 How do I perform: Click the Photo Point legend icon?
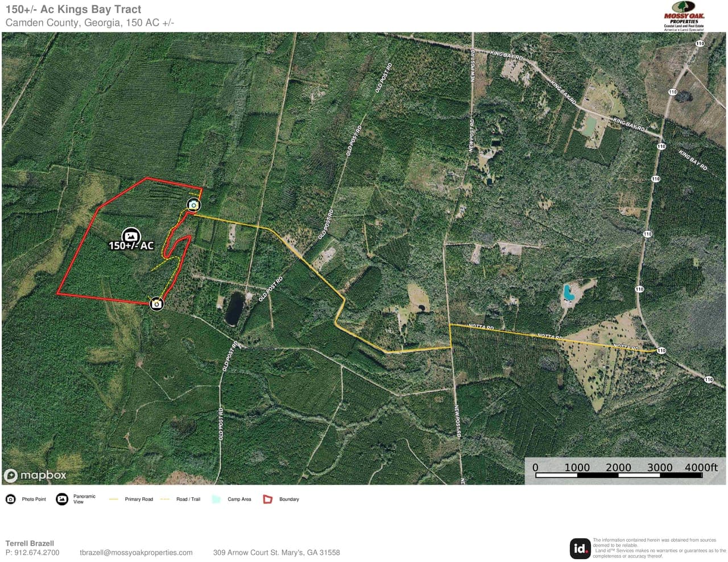click(10, 499)
